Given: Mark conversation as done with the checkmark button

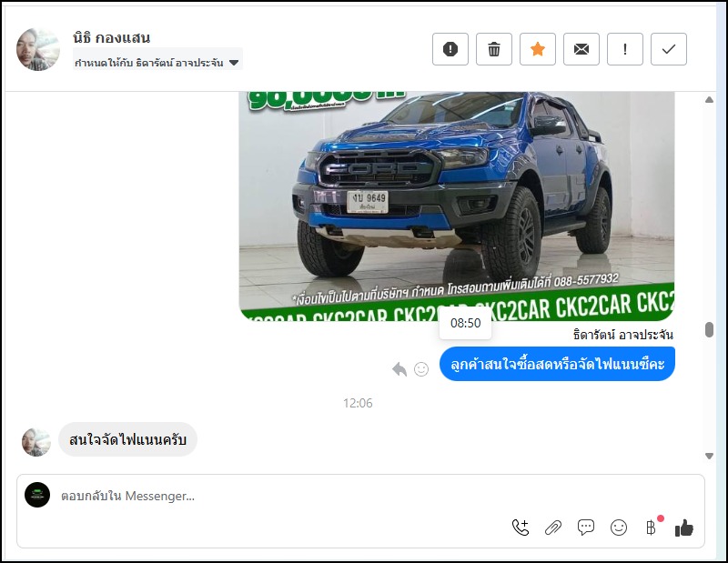Looking at the screenshot, I should pyautogui.click(x=669, y=49).
